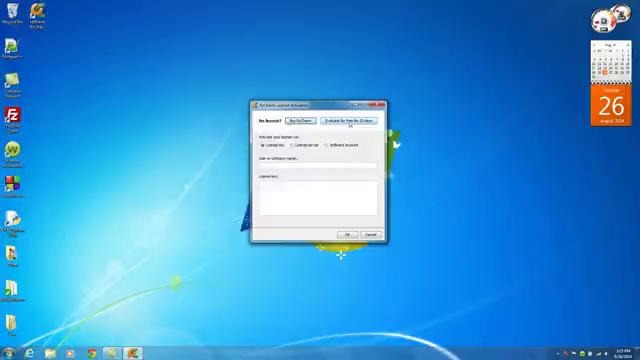Open the Recycle Bin desktop icon
This screenshot has width=640, height=360.
click(x=12, y=13)
